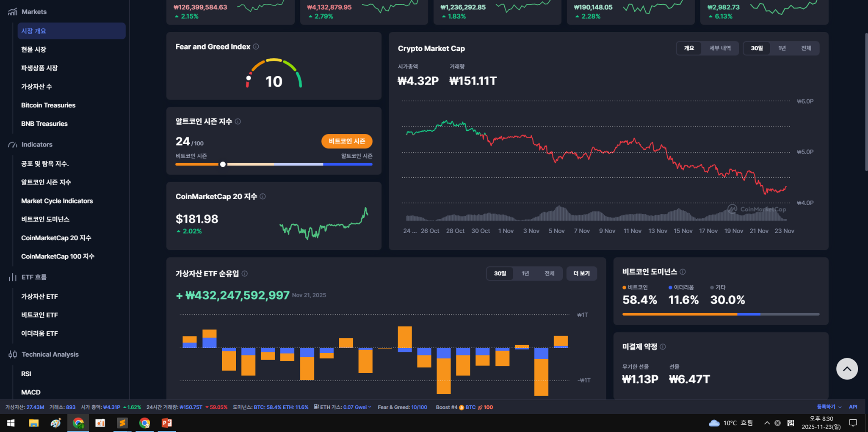
Task: Click the ₩1.13P perpetual futures value
Action: pyautogui.click(x=640, y=379)
